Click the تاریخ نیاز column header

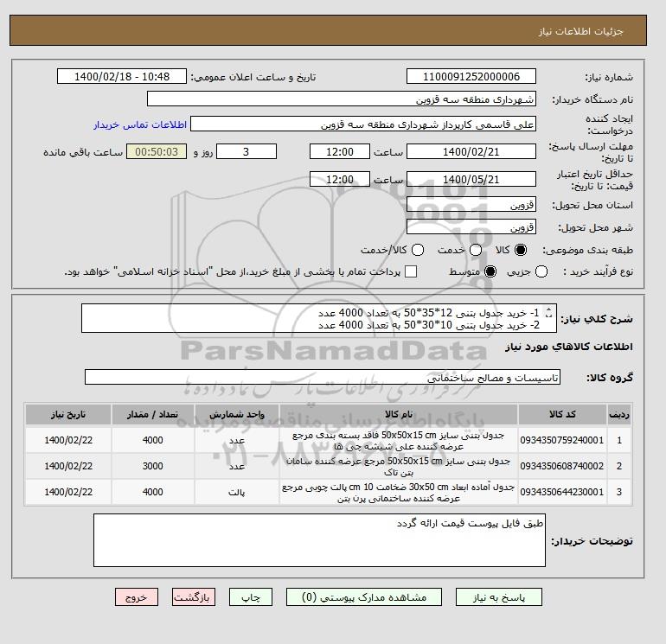(x=68, y=414)
